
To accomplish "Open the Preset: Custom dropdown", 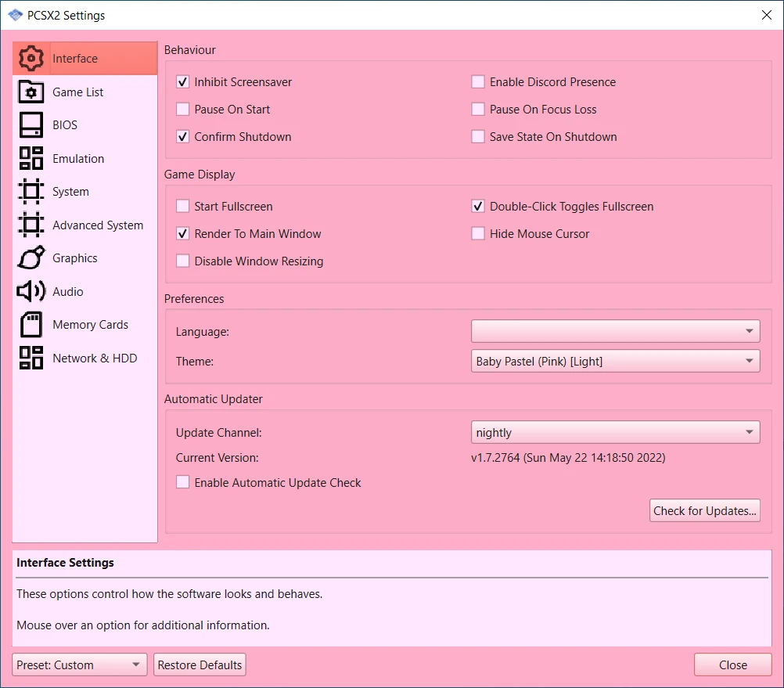I will pos(80,665).
